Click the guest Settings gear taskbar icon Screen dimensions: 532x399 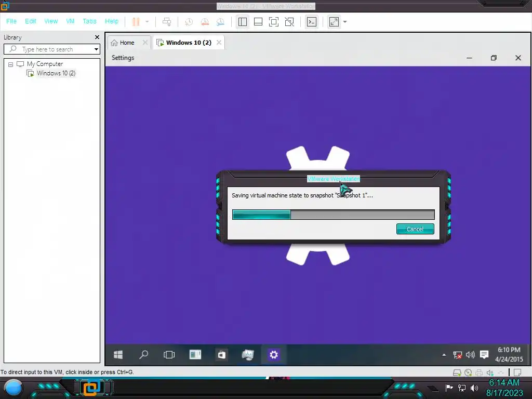[273, 355]
